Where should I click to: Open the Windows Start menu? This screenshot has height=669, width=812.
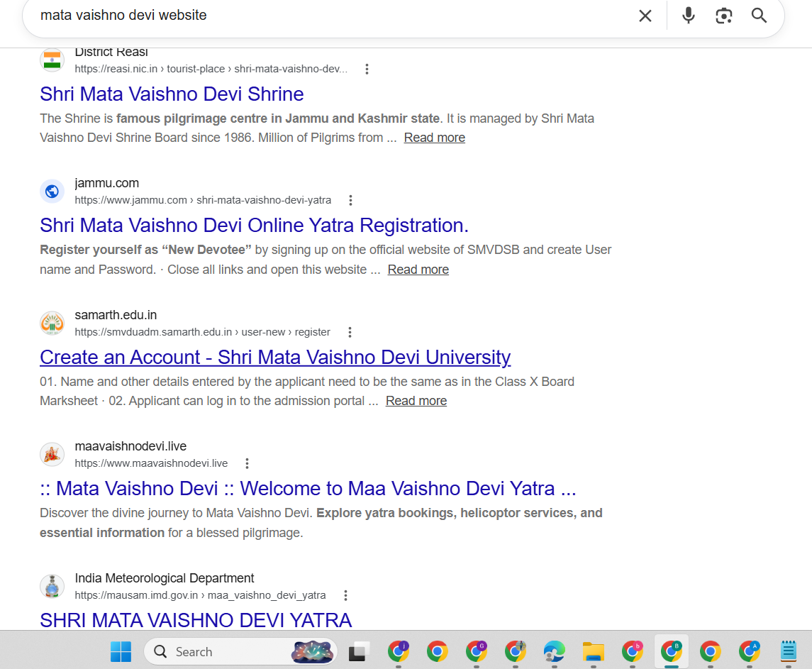(x=121, y=651)
